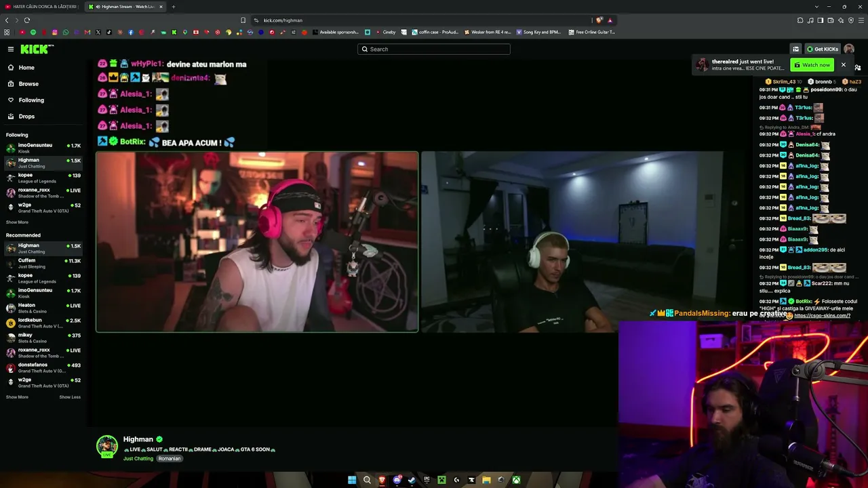Open w2ge channel under Following
Image resolution: width=868 pixels, height=488 pixels.
pos(43,207)
